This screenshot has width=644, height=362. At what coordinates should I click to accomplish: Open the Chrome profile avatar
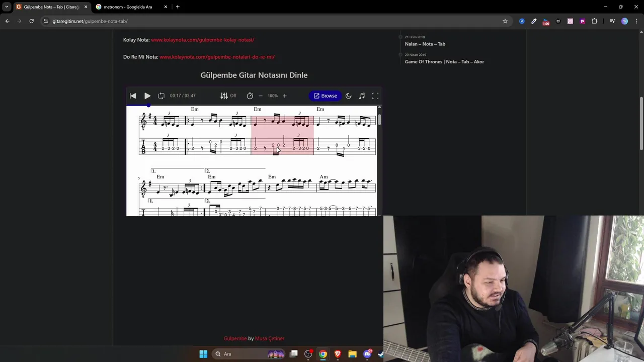[x=624, y=21]
